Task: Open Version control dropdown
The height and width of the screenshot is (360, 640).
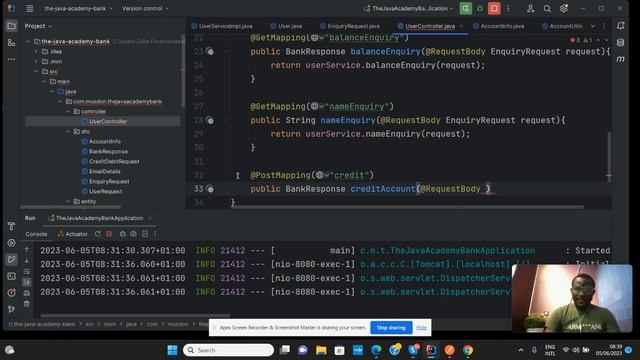Action: click(x=146, y=9)
